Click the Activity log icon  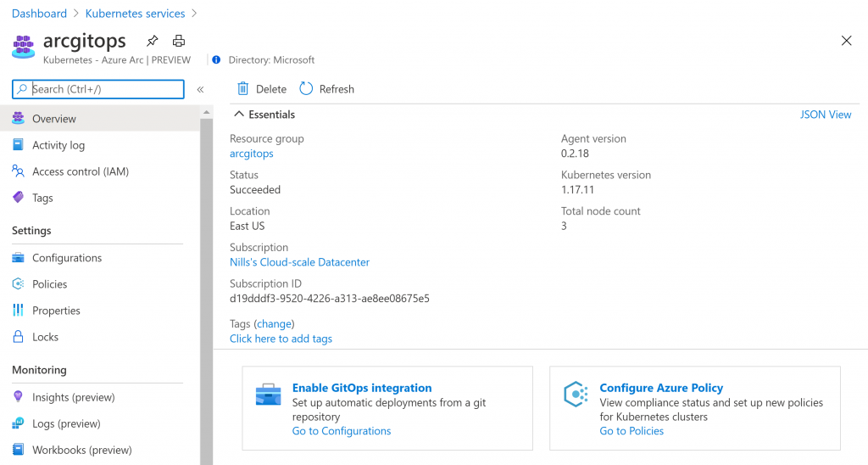pos(19,144)
